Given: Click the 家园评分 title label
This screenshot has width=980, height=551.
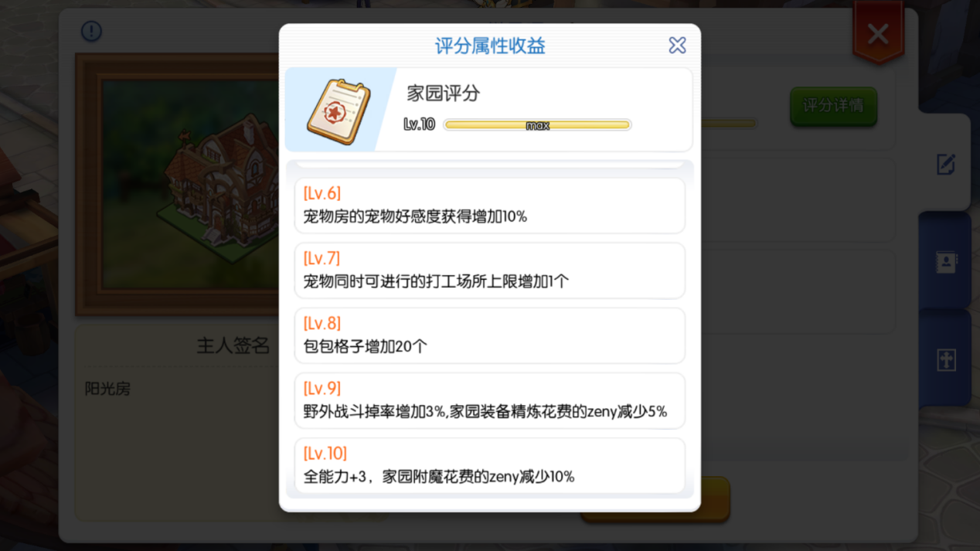Looking at the screenshot, I should coord(444,94).
